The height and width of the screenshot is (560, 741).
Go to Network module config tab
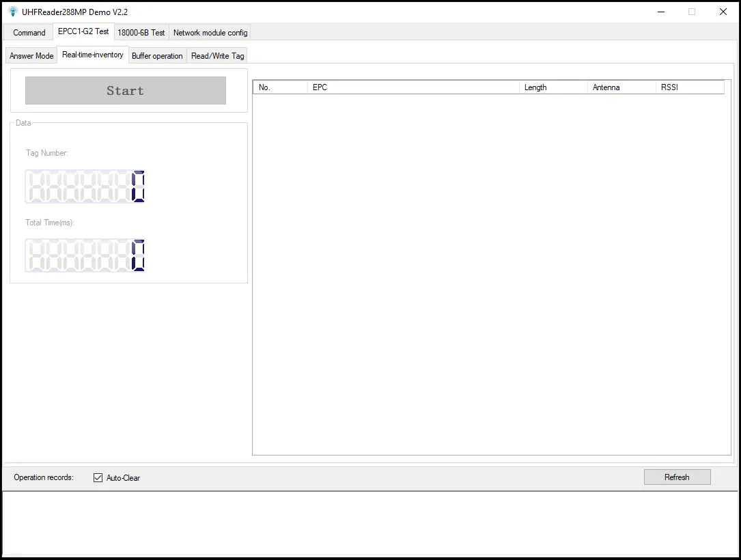click(x=210, y=32)
